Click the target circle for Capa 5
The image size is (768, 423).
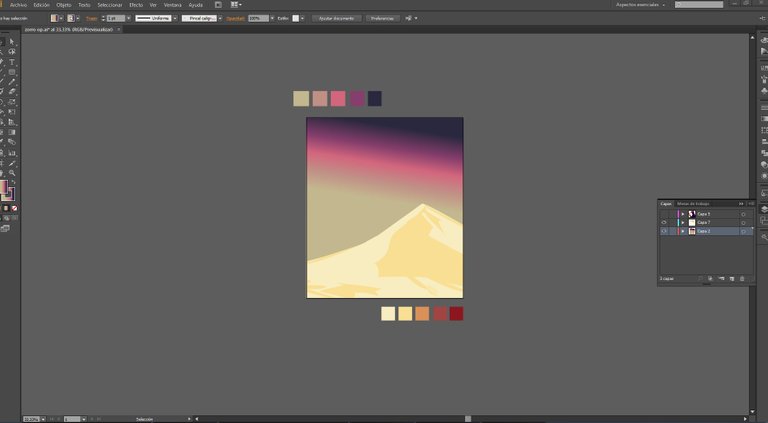coord(743,214)
